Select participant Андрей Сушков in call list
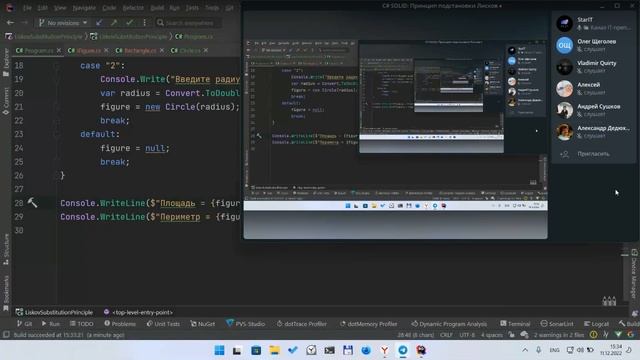Screen dimensions: 640x360 593,110
